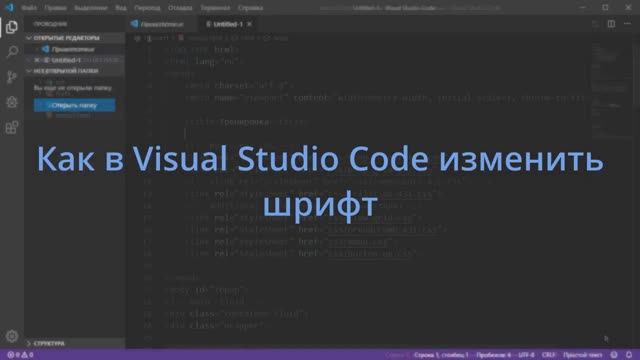Open the Search view in activity bar
This screenshot has height=360, width=640.
tap(12, 52)
